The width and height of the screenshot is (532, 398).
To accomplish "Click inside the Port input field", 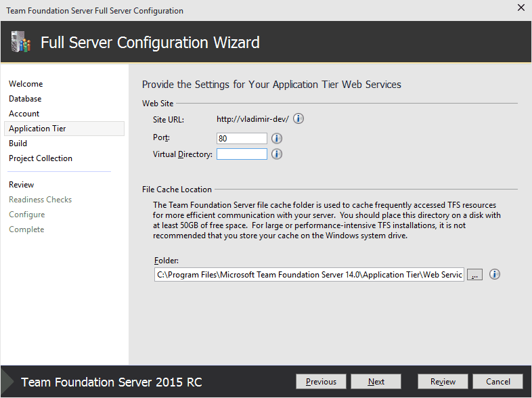I will 242,138.
